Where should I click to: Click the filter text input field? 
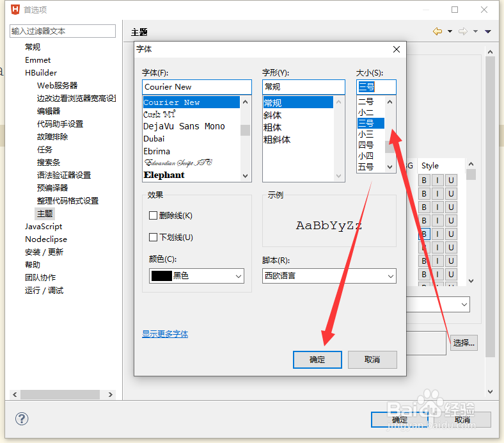point(63,31)
